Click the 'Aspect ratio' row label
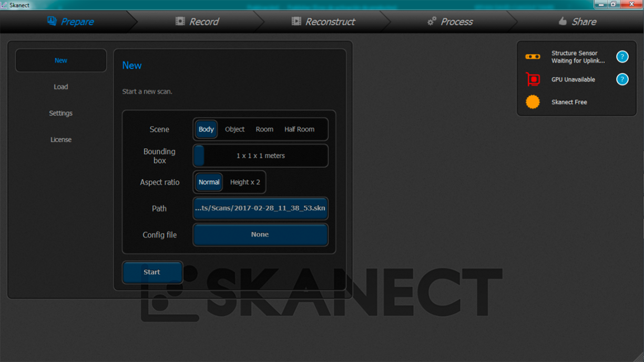644x362 pixels. coord(159,182)
